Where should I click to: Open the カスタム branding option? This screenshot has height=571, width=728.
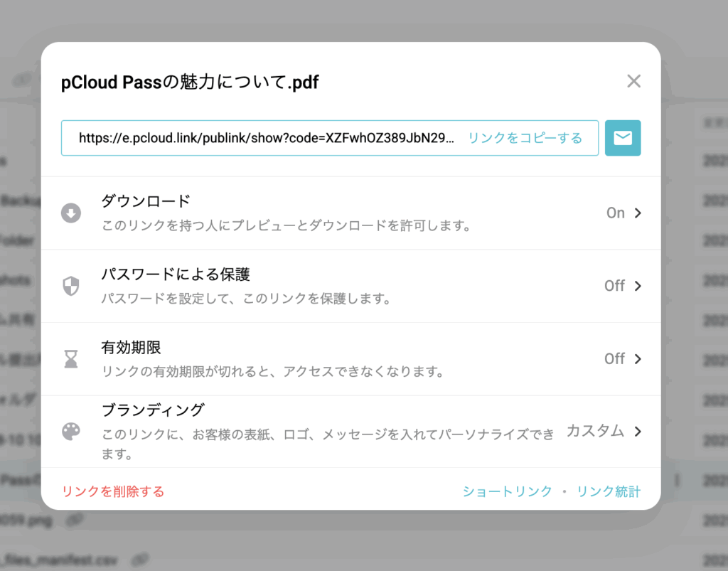coord(595,431)
